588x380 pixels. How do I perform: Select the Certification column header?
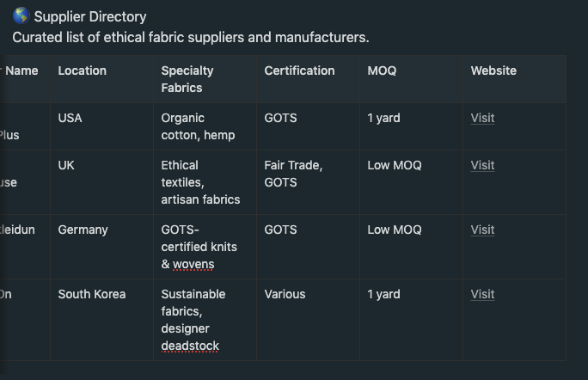[x=299, y=70]
